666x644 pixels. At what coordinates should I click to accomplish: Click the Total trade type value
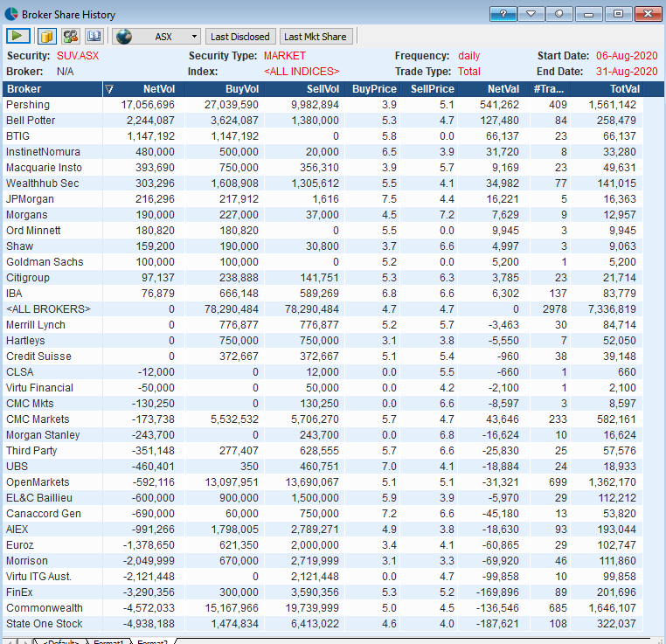(469, 72)
